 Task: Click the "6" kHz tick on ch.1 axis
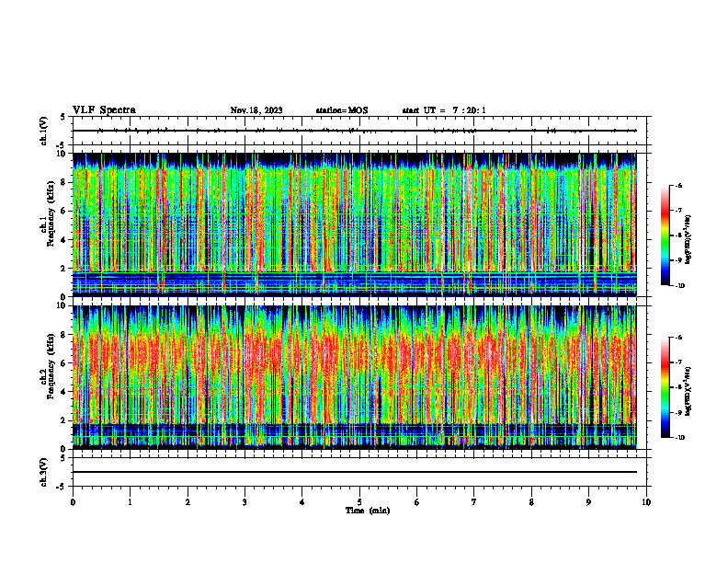pos(64,211)
